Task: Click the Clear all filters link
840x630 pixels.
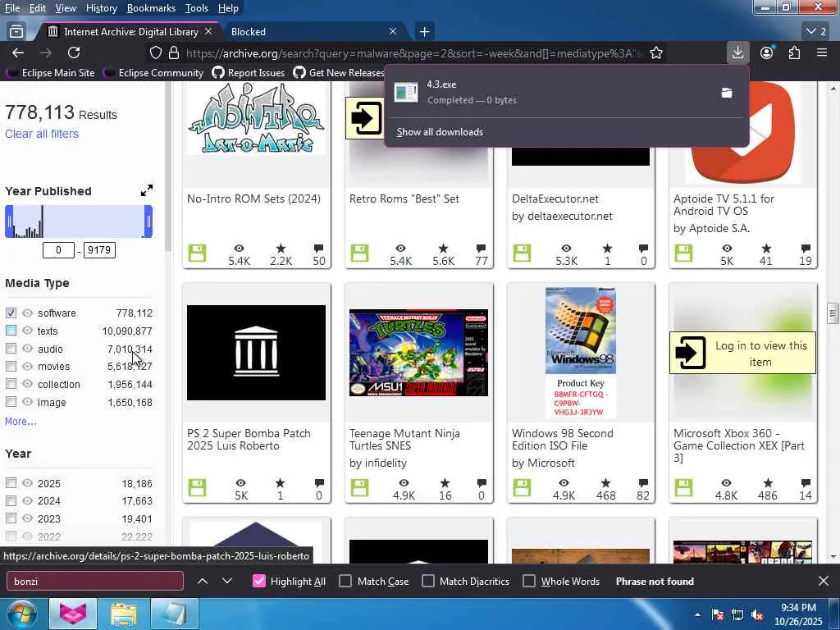Action: click(42, 134)
